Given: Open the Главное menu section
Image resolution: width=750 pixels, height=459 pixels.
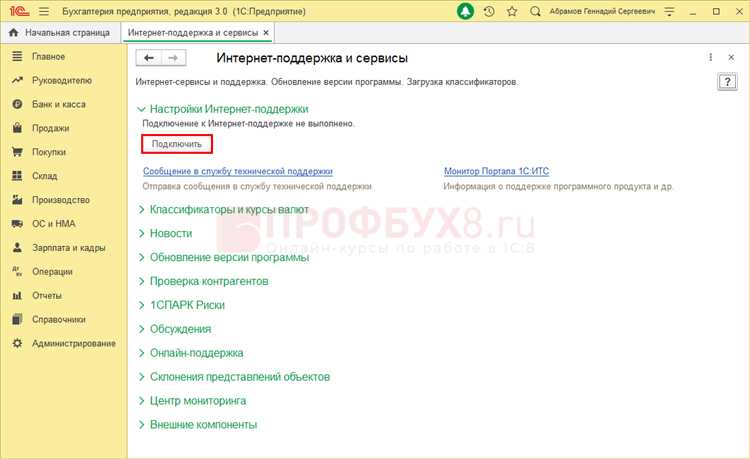Looking at the screenshot, I should tap(48, 56).
